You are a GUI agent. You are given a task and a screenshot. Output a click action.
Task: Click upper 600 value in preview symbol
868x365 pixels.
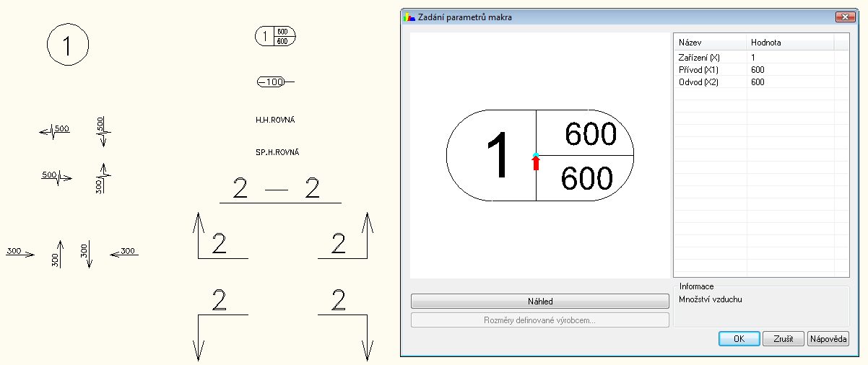591,134
